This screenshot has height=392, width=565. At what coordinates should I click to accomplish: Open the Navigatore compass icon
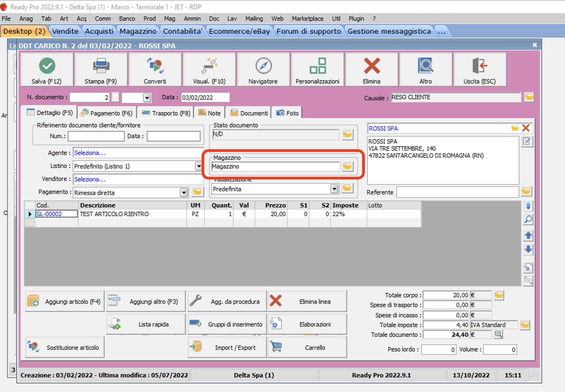pyautogui.click(x=263, y=66)
